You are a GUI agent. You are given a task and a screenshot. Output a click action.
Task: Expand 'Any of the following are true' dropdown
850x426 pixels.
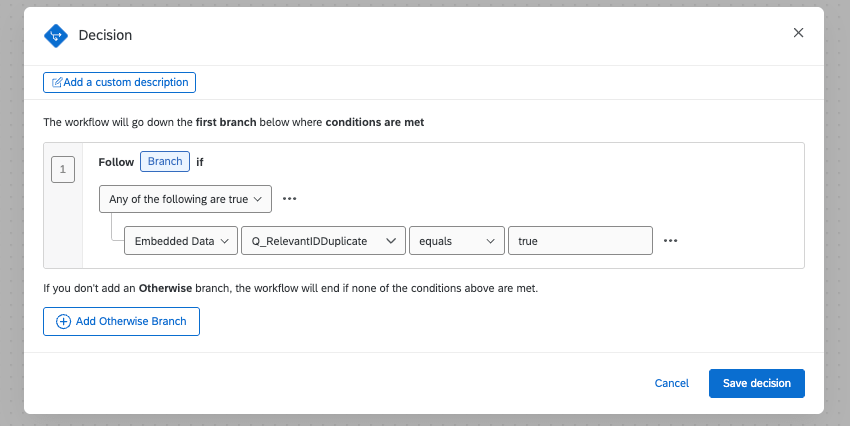[185, 199]
